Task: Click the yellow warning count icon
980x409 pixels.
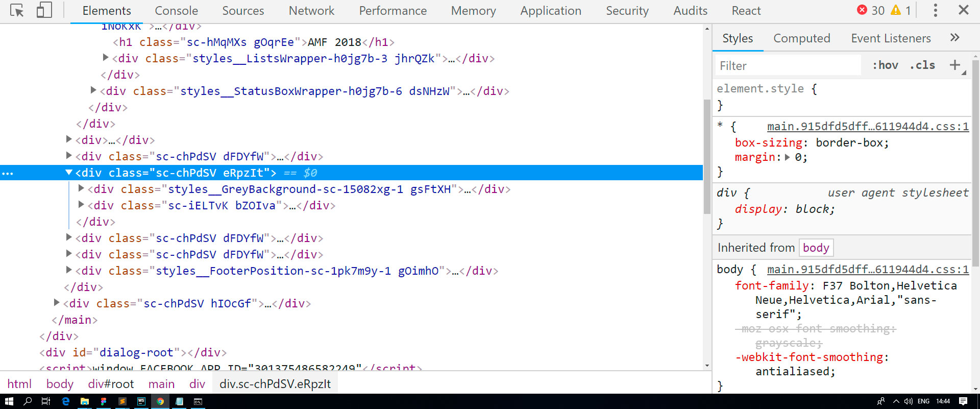Action: pos(896,10)
